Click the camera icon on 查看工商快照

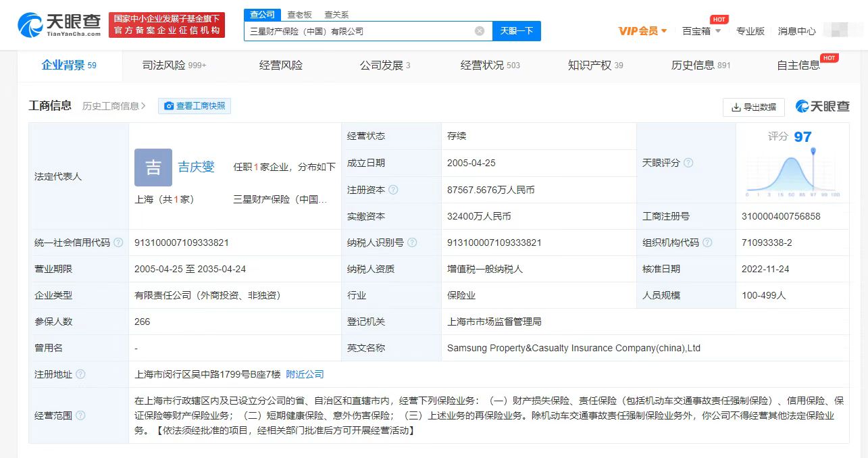tap(168, 105)
